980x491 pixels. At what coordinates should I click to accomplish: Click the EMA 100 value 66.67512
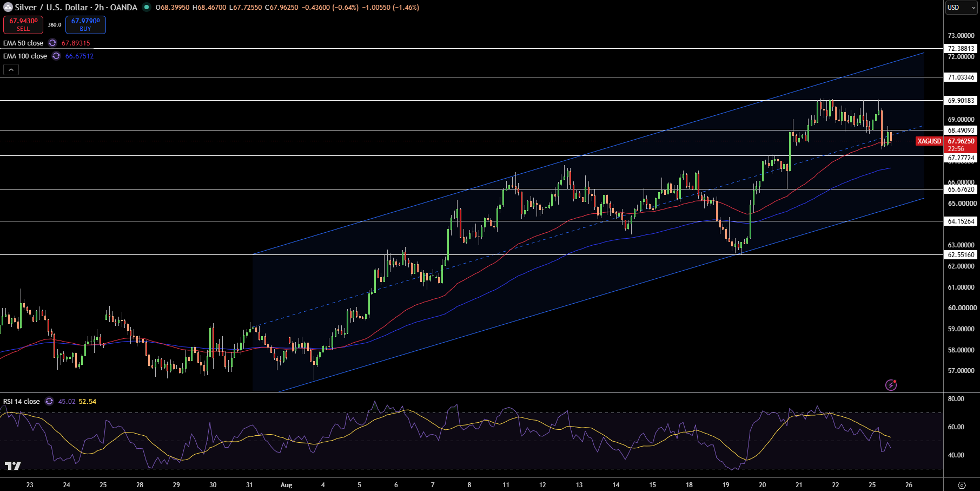tap(80, 56)
